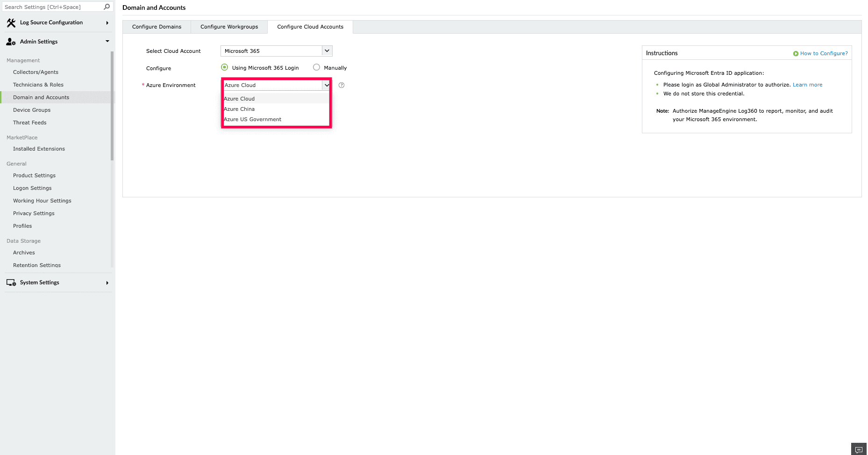Switch to the Configure Domains tab
Image resolution: width=868 pixels, height=455 pixels.
(157, 27)
